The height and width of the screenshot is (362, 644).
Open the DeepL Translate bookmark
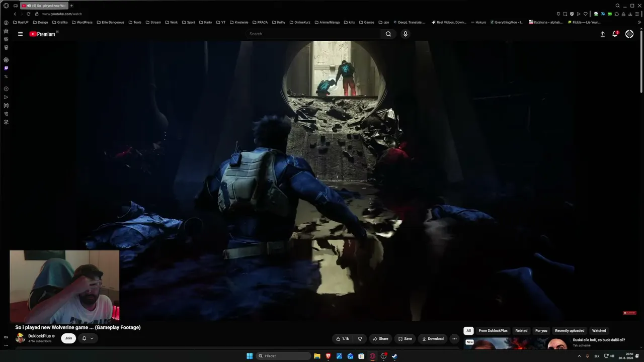[x=410, y=22]
